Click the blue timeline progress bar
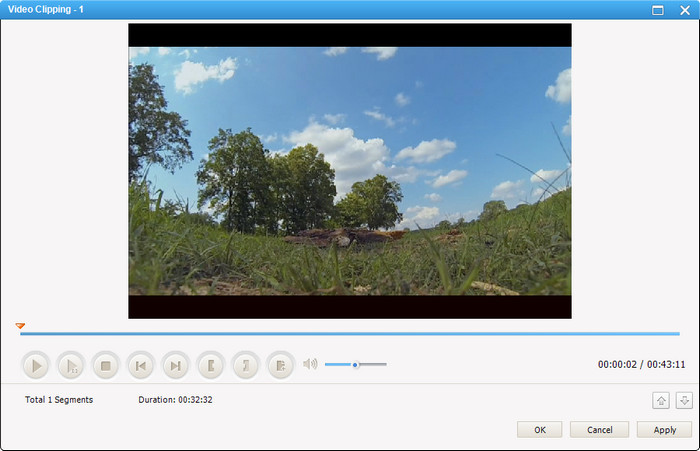 pos(350,334)
